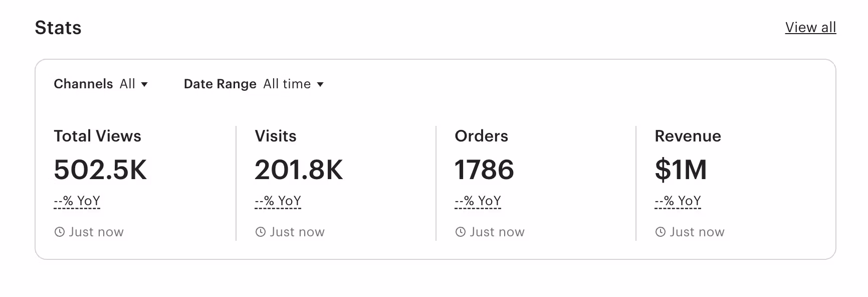The height and width of the screenshot is (297, 868).
Task: Click "--% YoY" under Visits
Action: (277, 200)
